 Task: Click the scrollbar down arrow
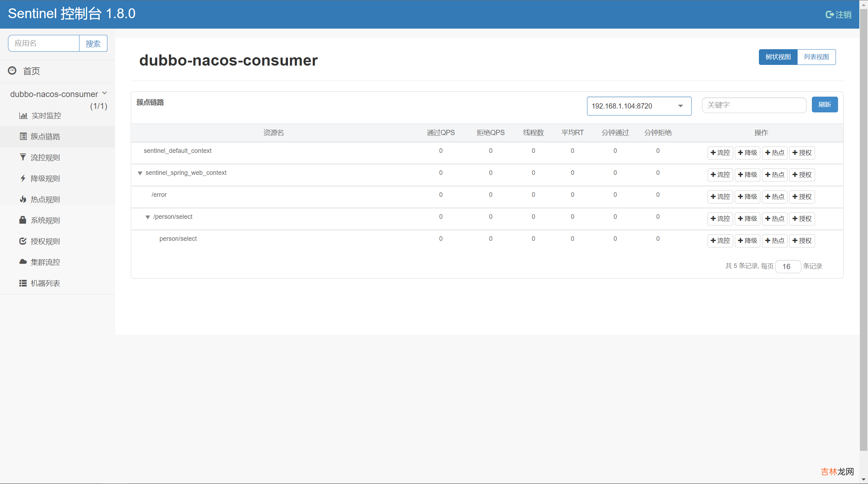863,480
